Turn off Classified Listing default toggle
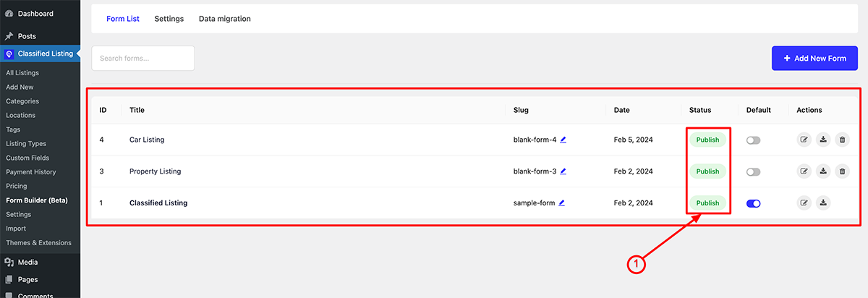Image resolution: width=868 pixels, height=298 pixels. point(754,204)
